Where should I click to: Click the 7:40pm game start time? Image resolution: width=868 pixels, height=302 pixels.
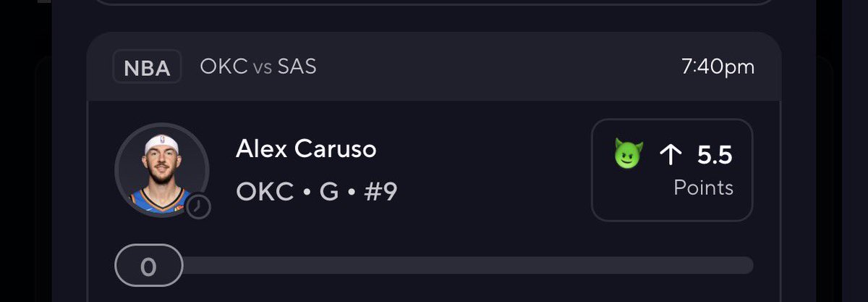[718, 67]
